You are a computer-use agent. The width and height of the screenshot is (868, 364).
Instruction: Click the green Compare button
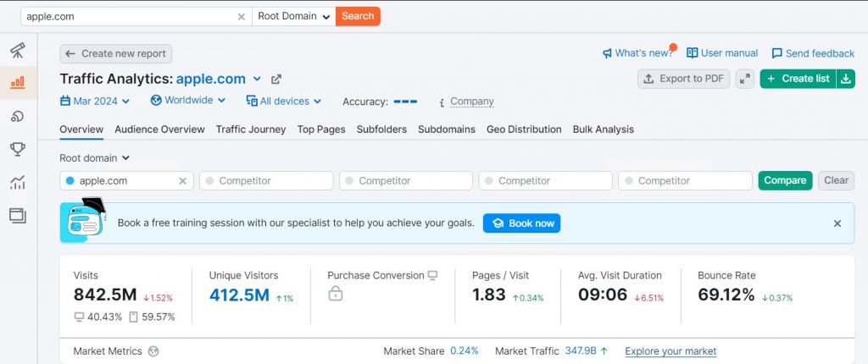pyautogui.click(x=785, y=181)
